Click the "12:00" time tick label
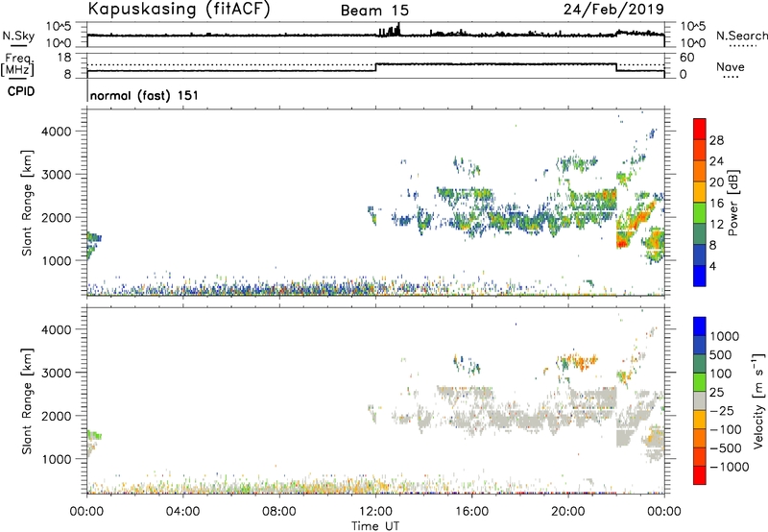The height and width of the screenshot is (532, 768). (375, 512)
